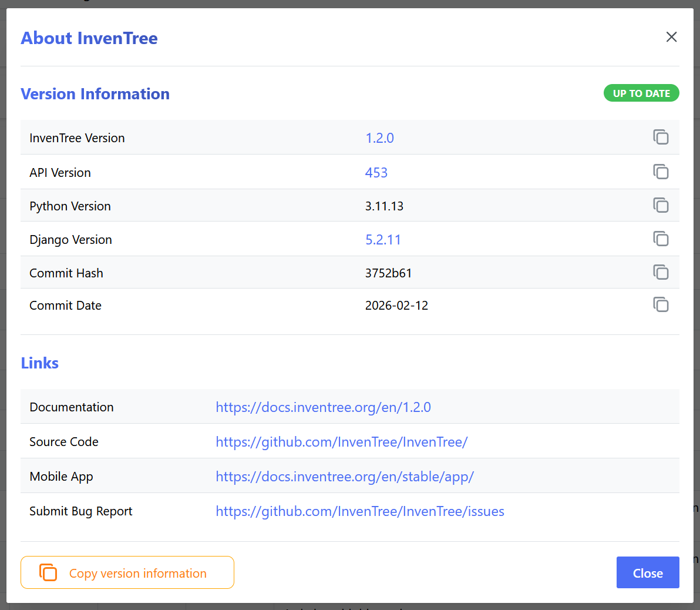This screenshot has width=700, height=610.
Task: Copy the Commit Hash value
Action: pos(661,273)
